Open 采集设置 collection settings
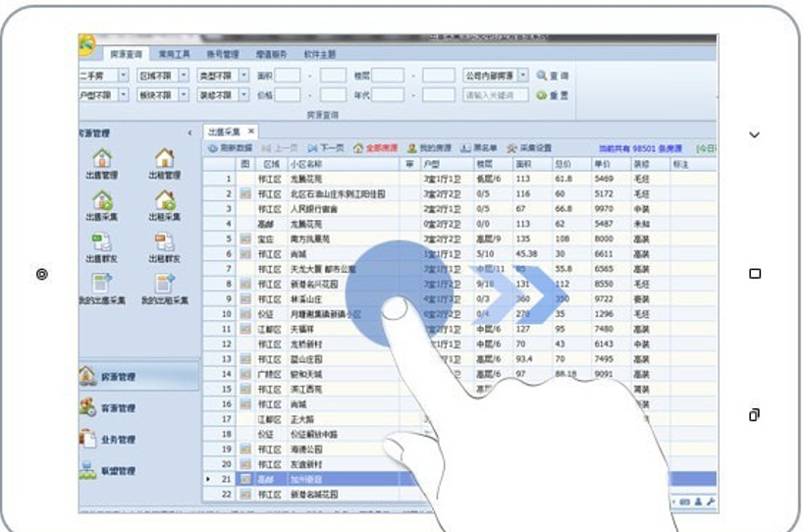This screenshot has width=803, height=532. pos(529,148)
